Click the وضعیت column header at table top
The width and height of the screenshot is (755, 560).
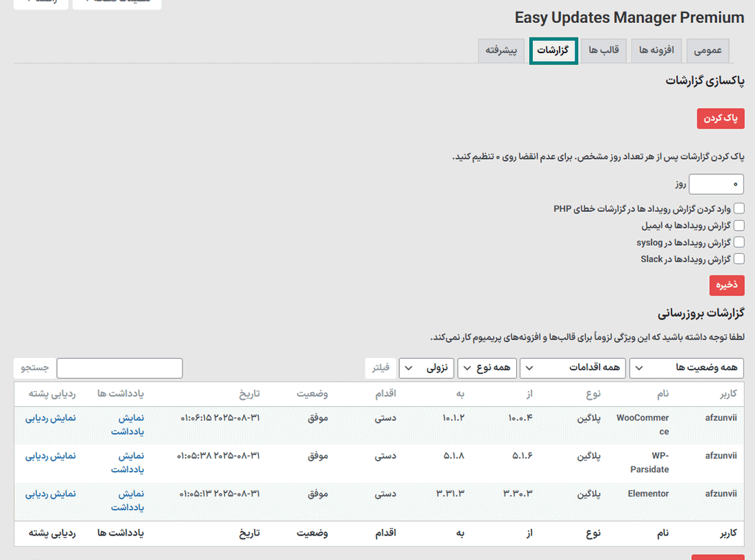click(x=312, y=394)
